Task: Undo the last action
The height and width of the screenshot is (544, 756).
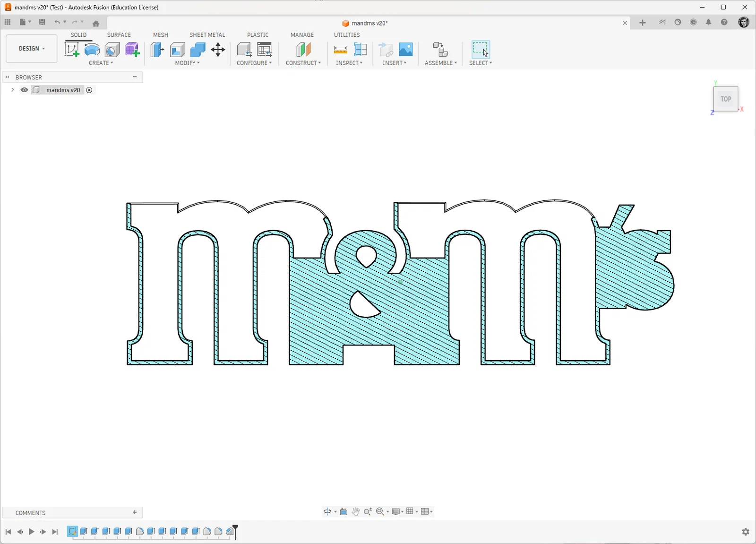Action: point(57,22)
